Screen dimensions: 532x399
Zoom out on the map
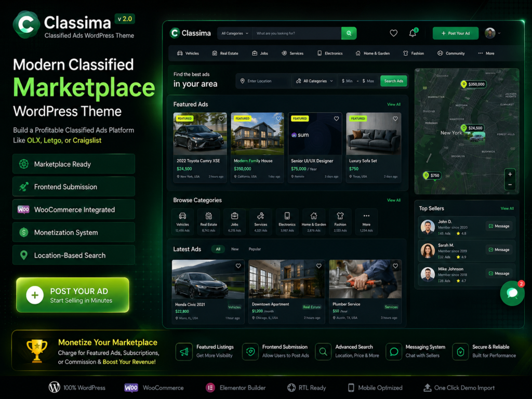tap(510, 185)
